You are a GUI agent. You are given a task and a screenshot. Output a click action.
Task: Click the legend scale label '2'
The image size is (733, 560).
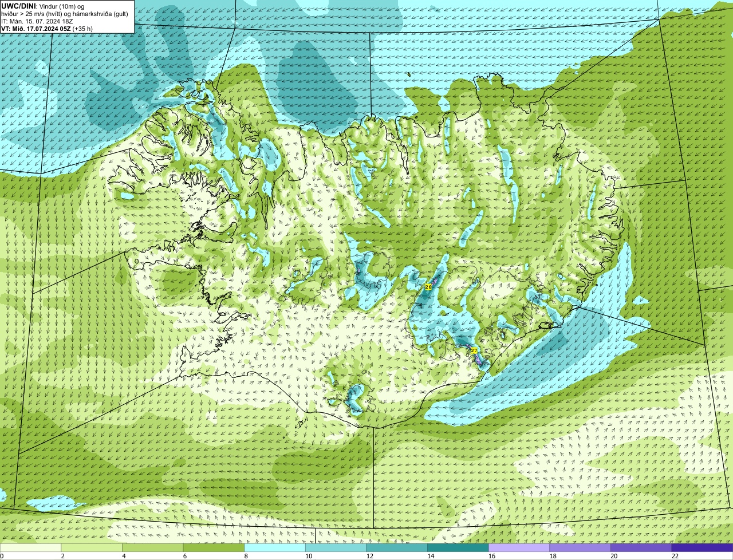click(62, 555)
